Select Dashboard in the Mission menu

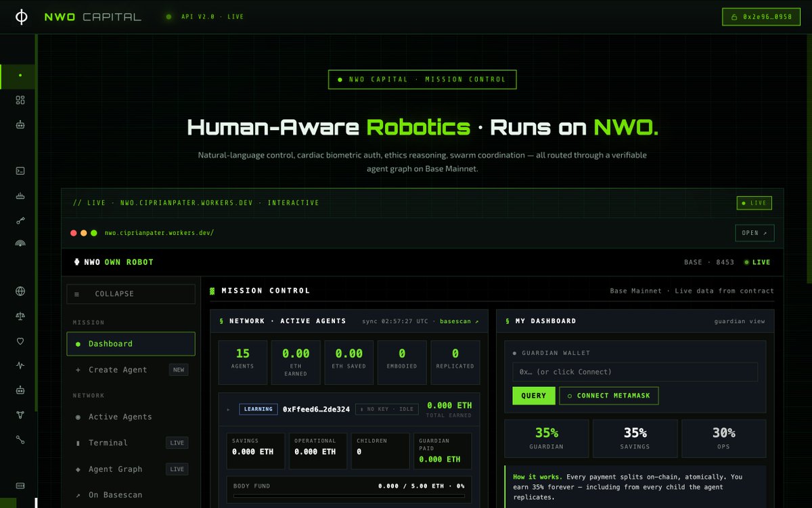pyautogui.click(x=131, y=344)
